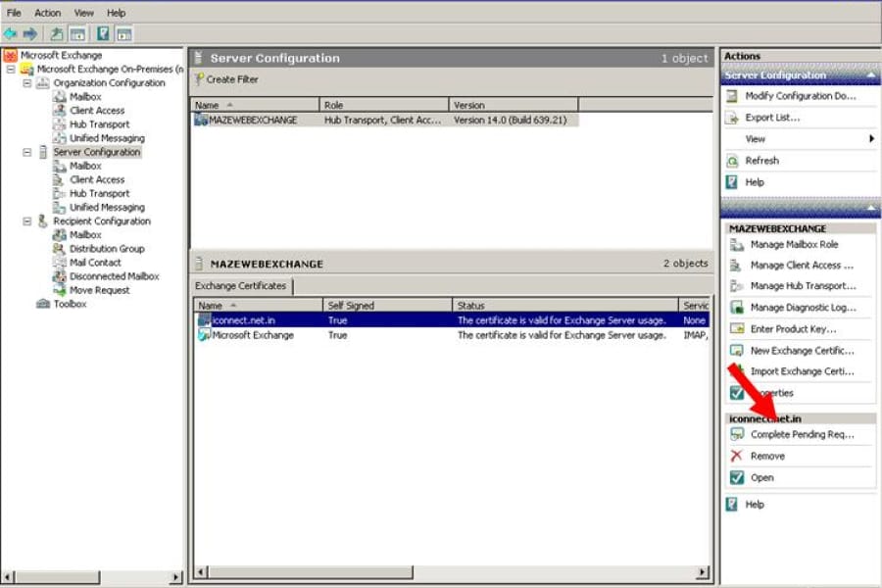The height and width of the screenshot is (588, 882).
Task: Click the blue Help toolbar icon
Action: [103, 33]
